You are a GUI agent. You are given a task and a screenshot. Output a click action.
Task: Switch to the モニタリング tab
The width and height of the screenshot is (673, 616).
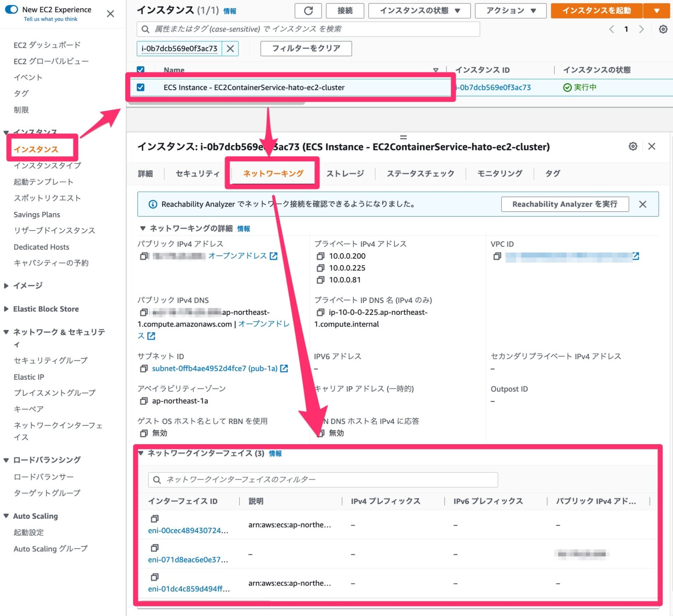(x=499, y=173)
